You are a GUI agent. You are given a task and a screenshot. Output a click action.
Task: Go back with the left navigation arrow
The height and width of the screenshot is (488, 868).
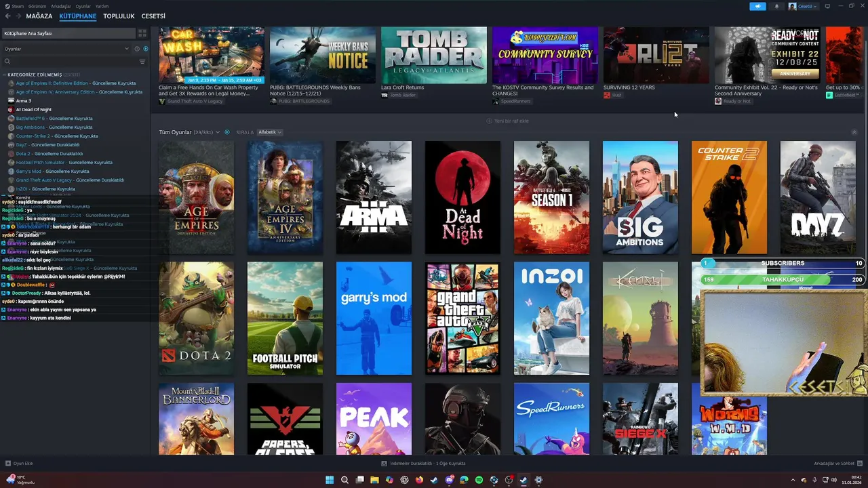(x=7, y=16)
